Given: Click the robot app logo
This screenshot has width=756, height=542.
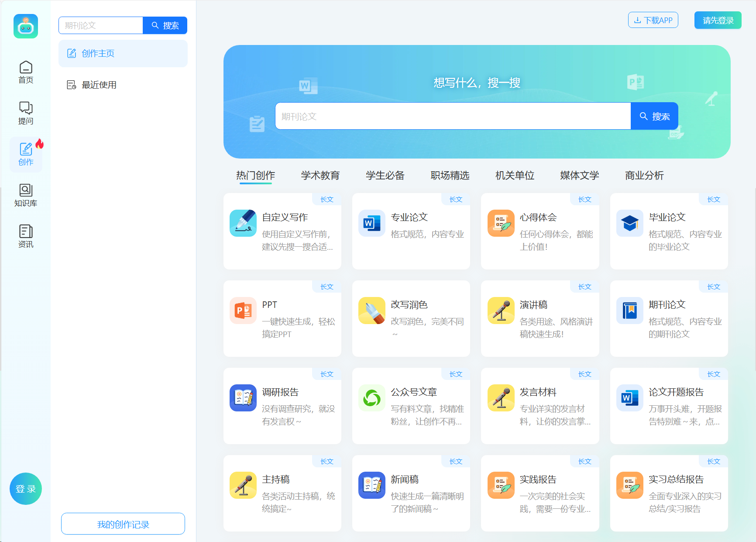Looking at the screenshot, I should pyautogui.click(x=26, y=26).
